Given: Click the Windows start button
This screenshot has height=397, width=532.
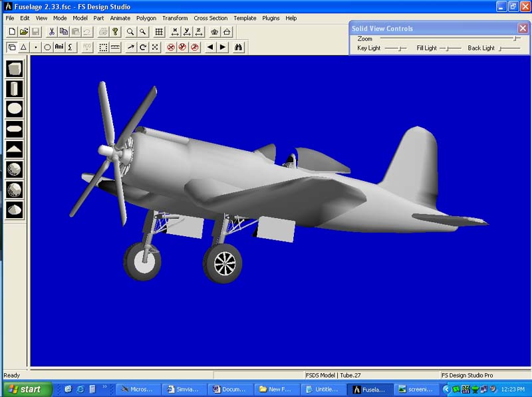Looking at the screenshot, I should click(26, 389).
